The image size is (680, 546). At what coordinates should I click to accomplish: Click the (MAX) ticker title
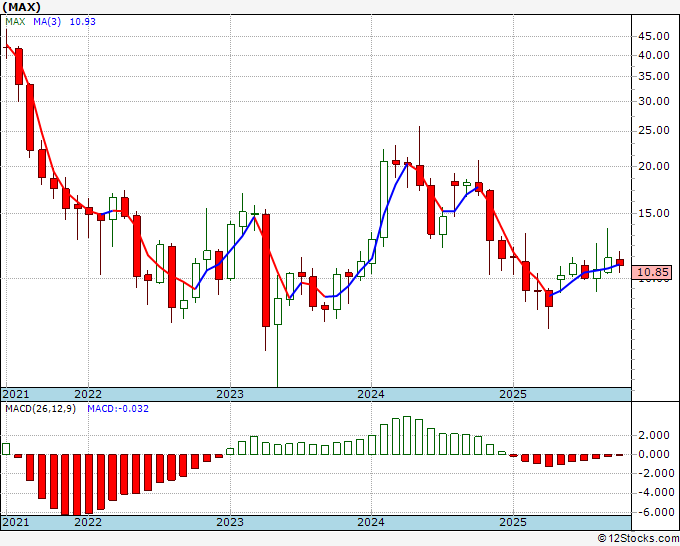pos(22,7)
